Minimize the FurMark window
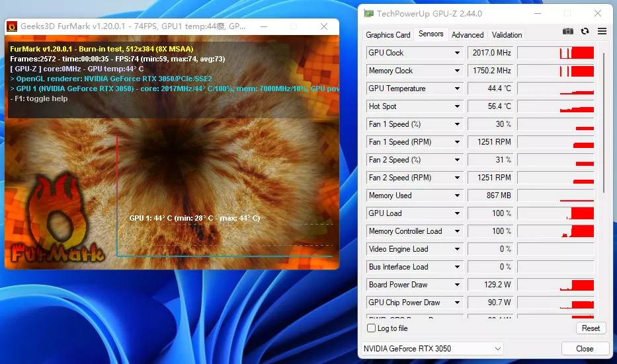The width and height of the screenshot is (617, 364). tap(264, 26)
